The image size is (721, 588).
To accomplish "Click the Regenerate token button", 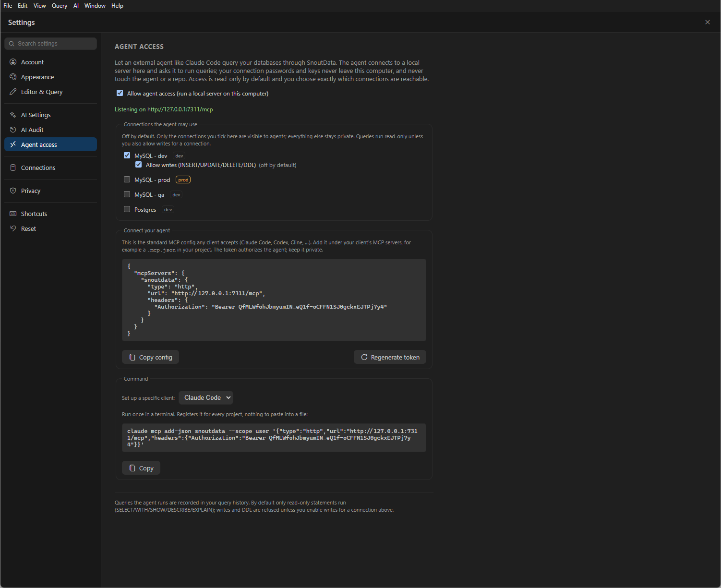I will [x=390, y=357].
